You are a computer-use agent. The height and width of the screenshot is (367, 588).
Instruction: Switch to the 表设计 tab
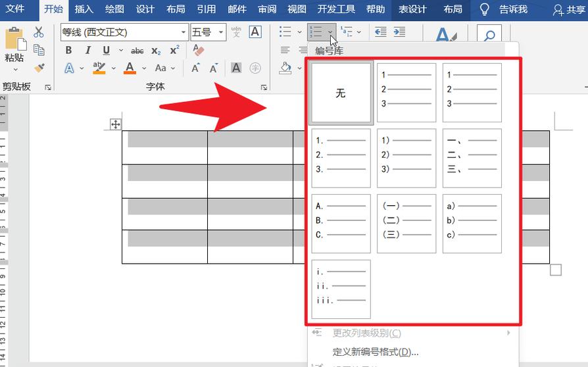click(412, 9)
